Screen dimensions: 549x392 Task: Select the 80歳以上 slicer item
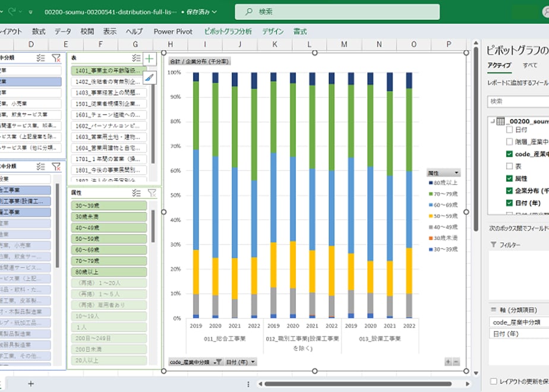pos(109,272)
